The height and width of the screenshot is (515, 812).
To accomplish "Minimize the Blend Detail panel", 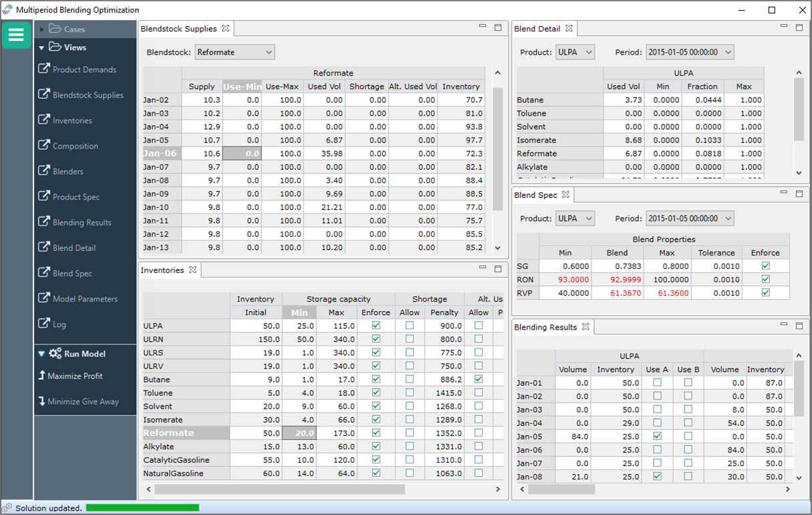I will 784,27.
